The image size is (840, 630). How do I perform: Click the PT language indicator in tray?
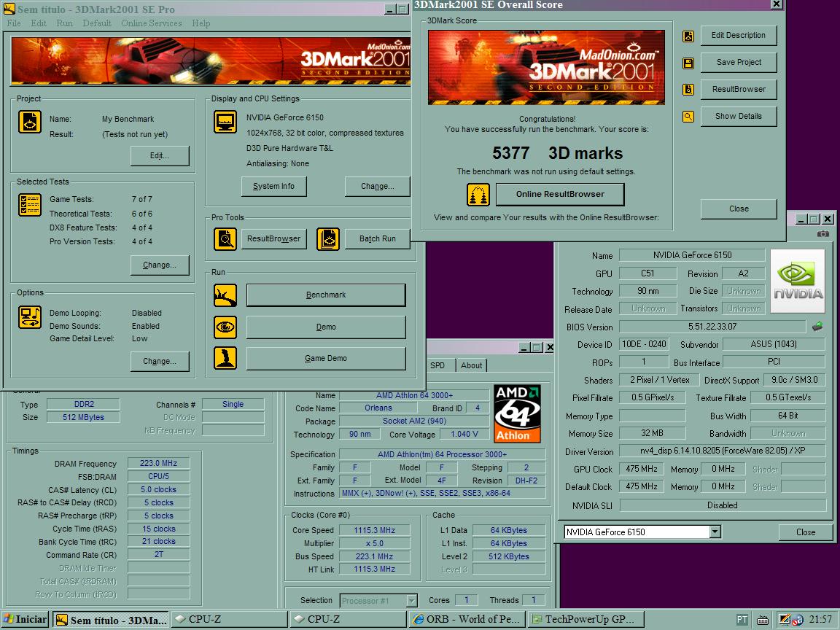[x=742, y=620]
